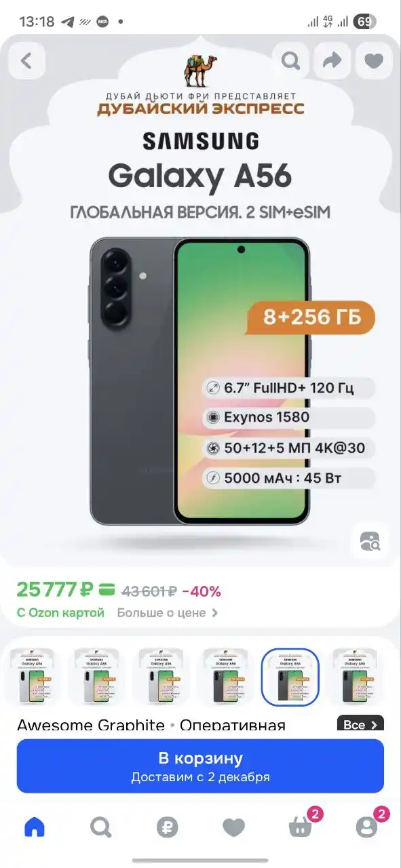This screenshot has height=868, width=401.
Task: Choose the last variant thumbnail on right
Action: tap(356, 677)
